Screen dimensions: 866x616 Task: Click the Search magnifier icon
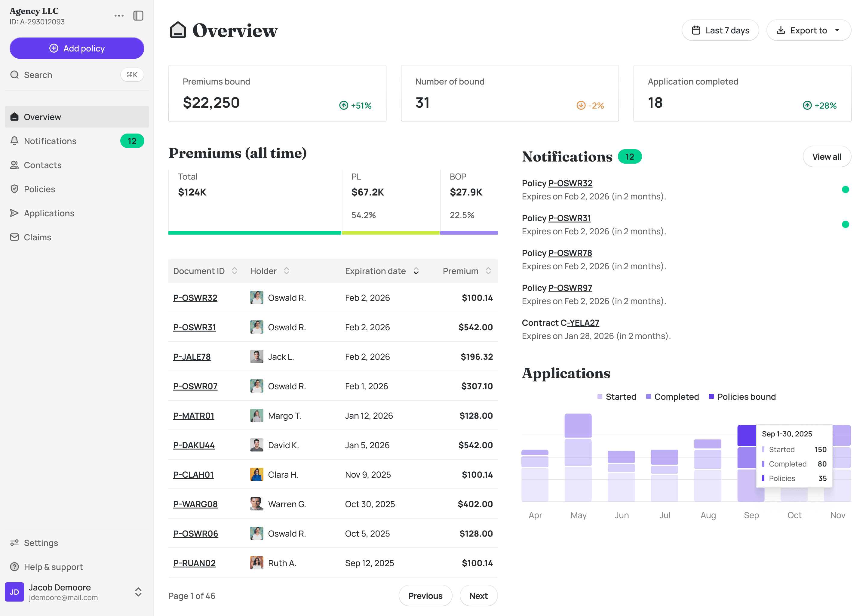click(14, 75)
